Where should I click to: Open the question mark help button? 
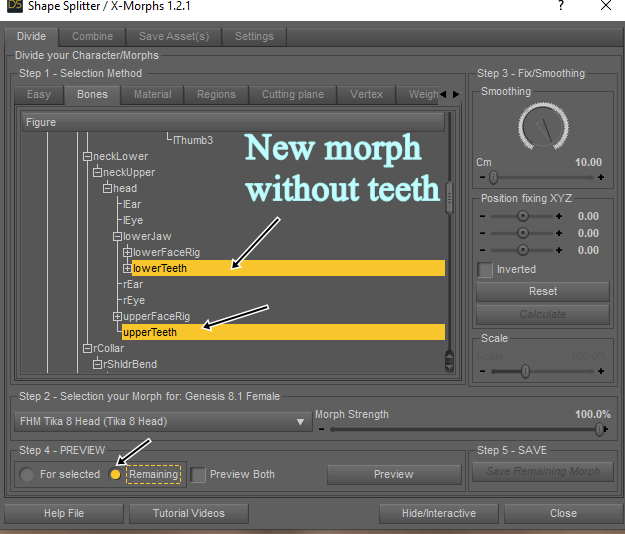point(561,6)
